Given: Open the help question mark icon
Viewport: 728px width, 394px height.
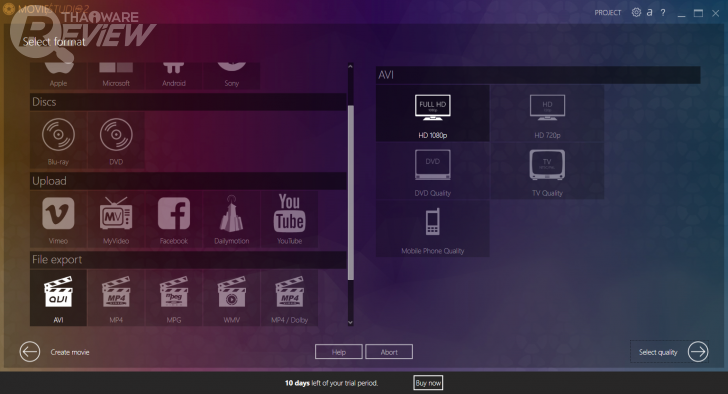Looking at the screenshot, I should (663, 13).
